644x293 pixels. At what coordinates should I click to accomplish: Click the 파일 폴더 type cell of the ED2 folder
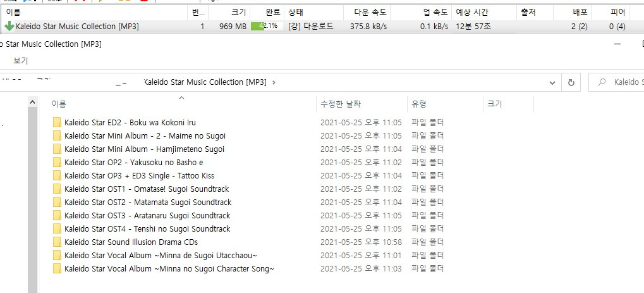point(428,123)
